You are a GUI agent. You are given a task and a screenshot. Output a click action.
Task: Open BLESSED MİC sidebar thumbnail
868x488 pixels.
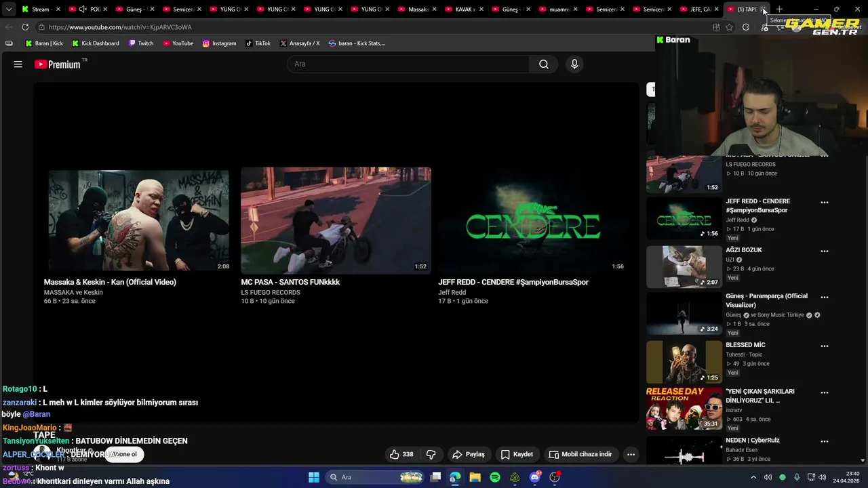click(x=684, y=362)
